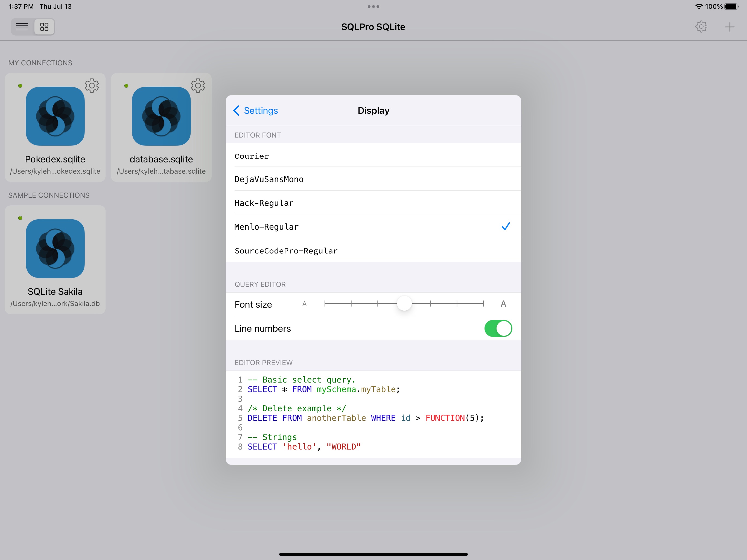This screenshot has width=747, height=560.
Task: Open the SQLite Sakila sample connection icon
Action: point(55,249)
